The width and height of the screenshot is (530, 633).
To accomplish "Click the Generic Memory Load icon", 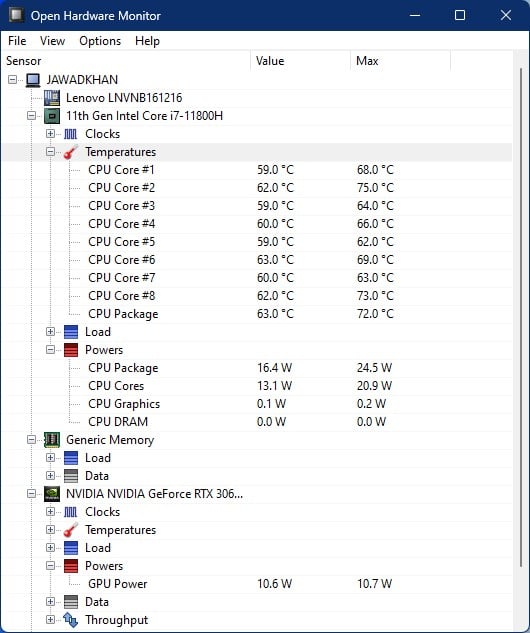I will click(71, 458).
